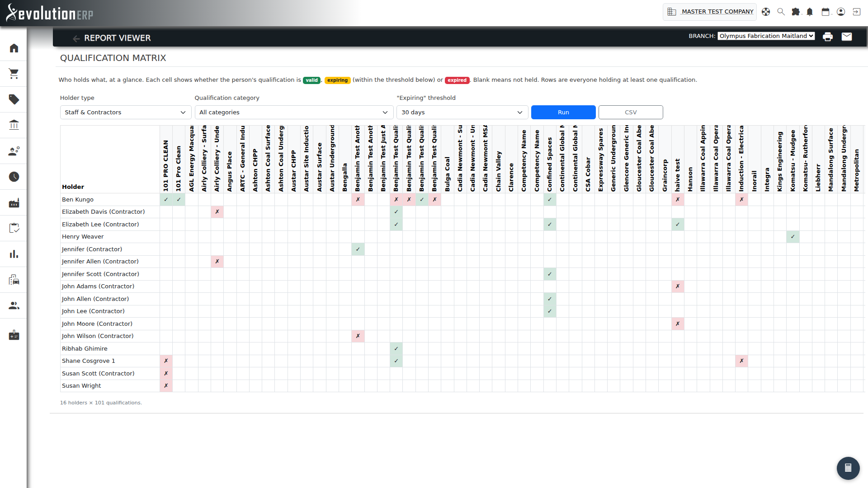Image resolution: width=868 pixels, height=488 pixels.
Task: Open the Holder type dropdown
Action: 126,113
